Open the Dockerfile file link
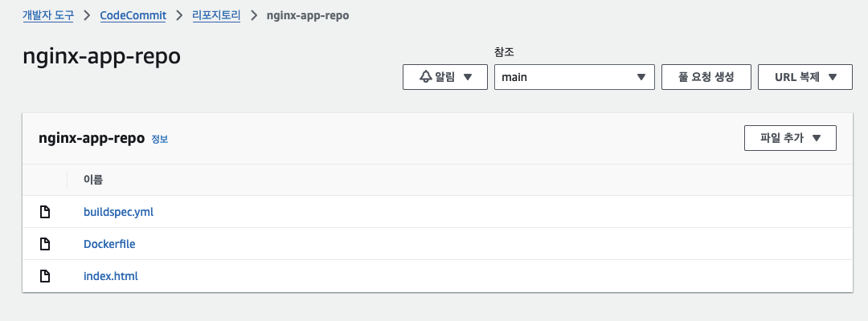Viewport: 868px width, 321px height. click(109, 244)
